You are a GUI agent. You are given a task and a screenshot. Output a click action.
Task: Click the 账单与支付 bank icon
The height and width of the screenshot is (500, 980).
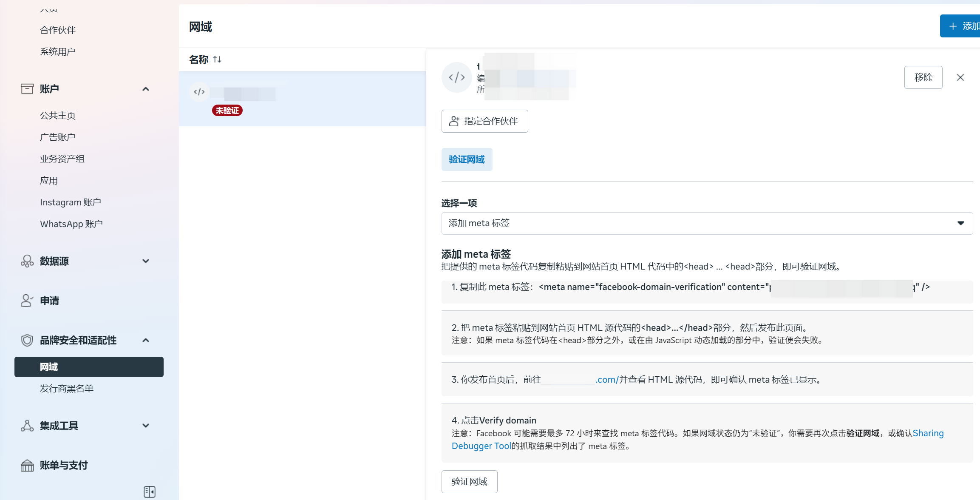[27, 466]
